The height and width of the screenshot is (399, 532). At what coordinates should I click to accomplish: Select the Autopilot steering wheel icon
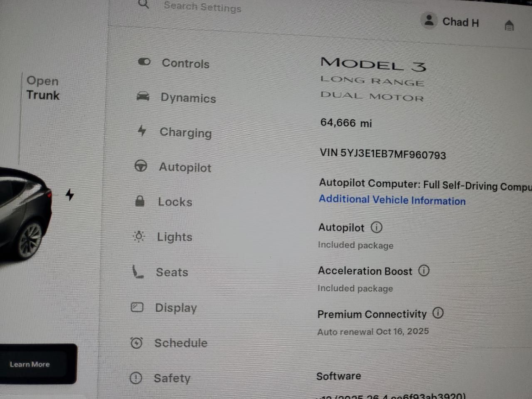point(141,166)
